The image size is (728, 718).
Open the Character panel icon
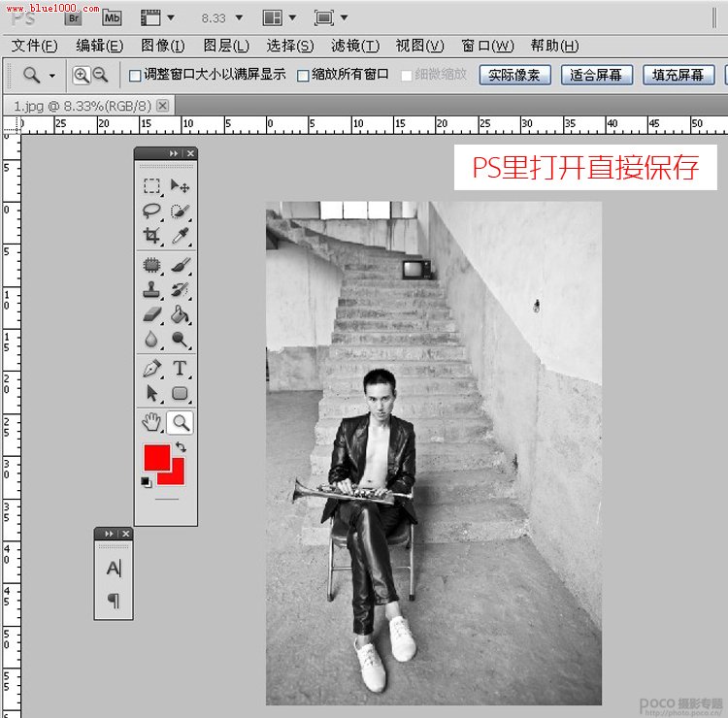tap(114, 568)
